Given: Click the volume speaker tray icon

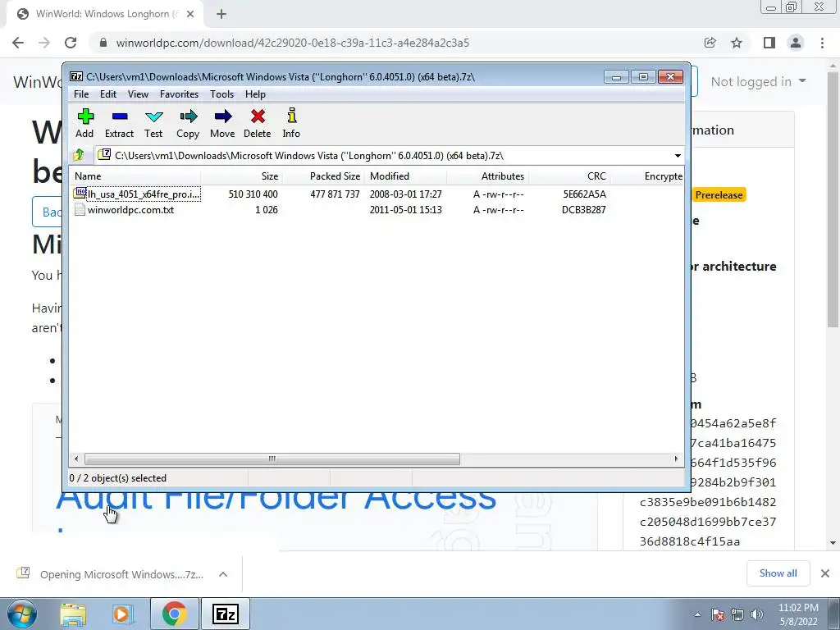Looking at the screenshot, I should tap(757, 614).
